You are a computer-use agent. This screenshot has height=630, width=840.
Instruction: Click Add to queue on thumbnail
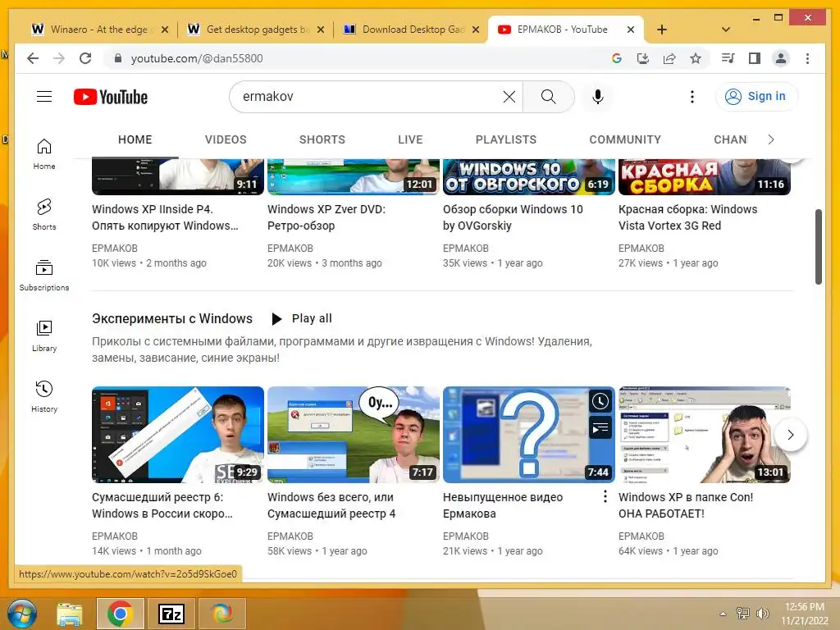[x=600, y=428]
